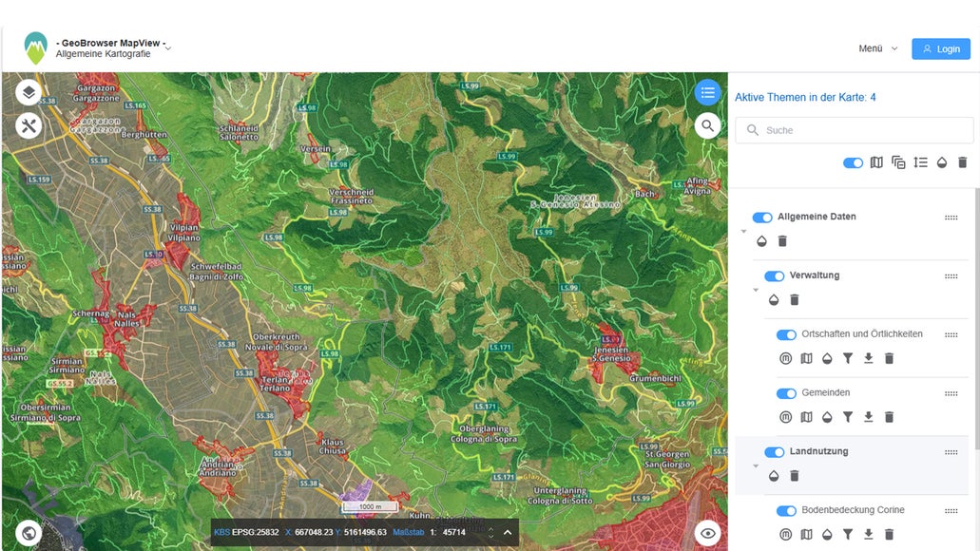Click the Login button

940,48
